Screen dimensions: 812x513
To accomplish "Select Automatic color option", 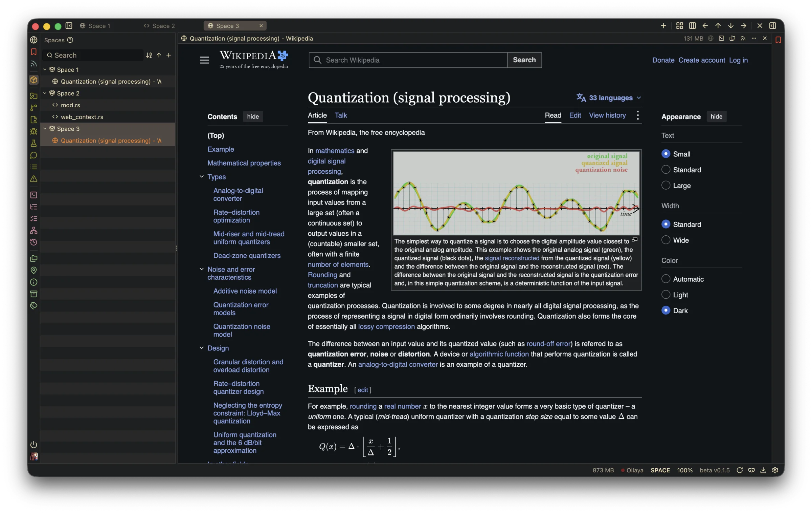I will [666, 279].
